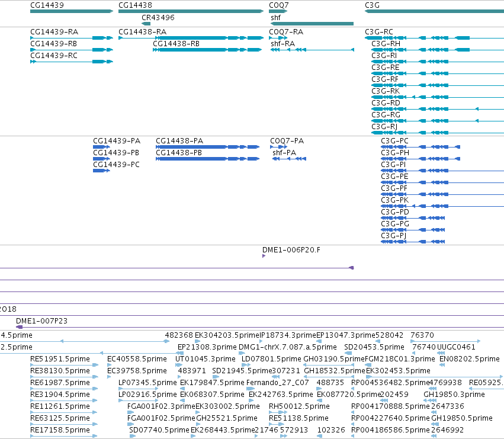Select transcript C3G-RJ
The width and height of the screenshot is (504, 439).
[384, 127]
